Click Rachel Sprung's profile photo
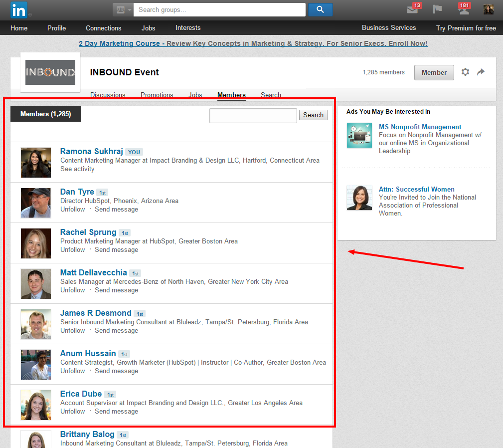Screen dimensions: 503x448 click(36, 243)
